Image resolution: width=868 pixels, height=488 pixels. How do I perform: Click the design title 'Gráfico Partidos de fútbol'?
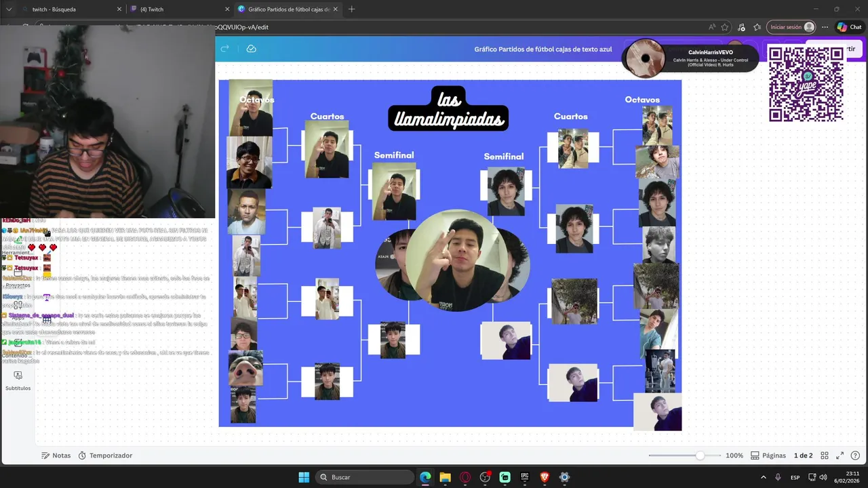pyautogui.click(x=543, y=49)
